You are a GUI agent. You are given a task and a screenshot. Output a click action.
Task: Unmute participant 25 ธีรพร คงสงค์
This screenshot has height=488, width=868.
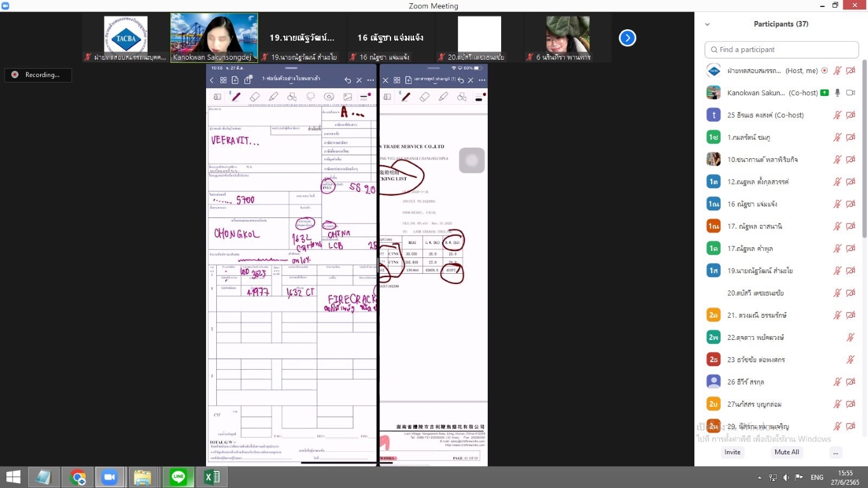(837, 115)
